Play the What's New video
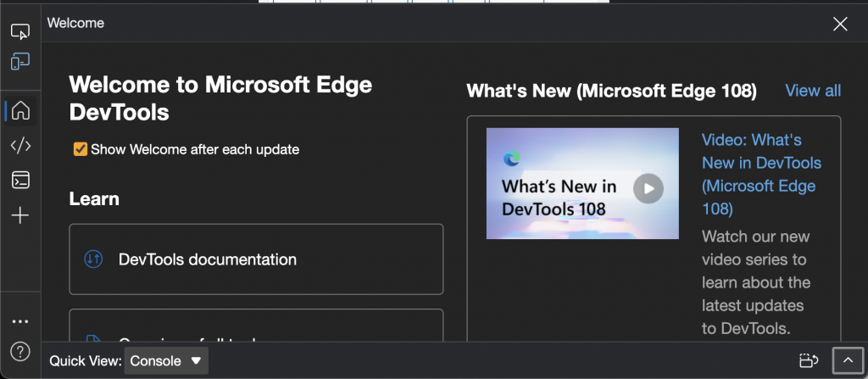The width and height of the screenshot is (868, 379). (x=648, y=188)
